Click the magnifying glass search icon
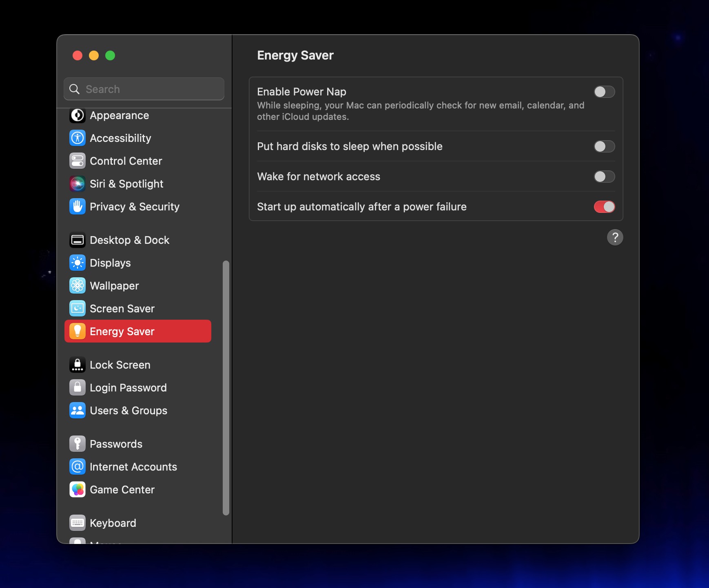 [x=74, y=89]
